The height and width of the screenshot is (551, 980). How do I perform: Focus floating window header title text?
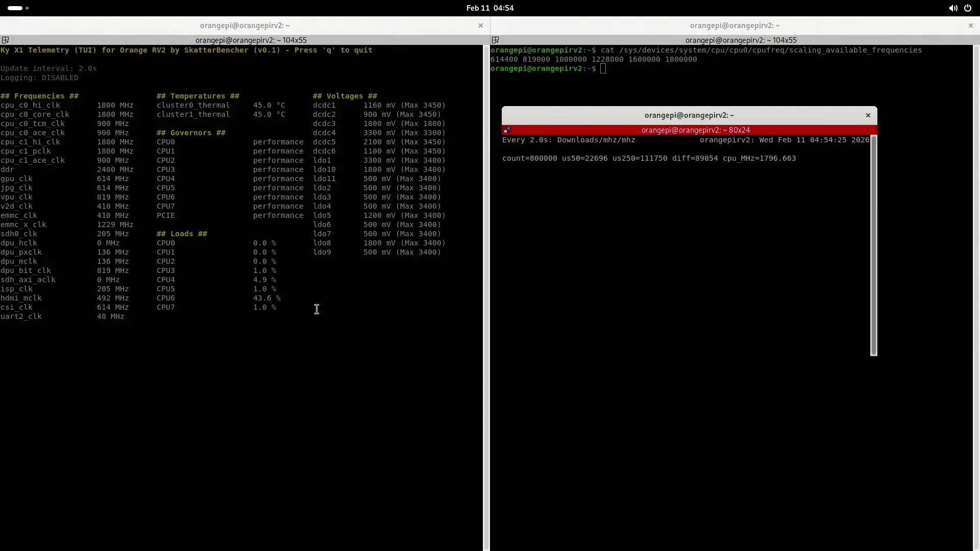pos(689,115)
